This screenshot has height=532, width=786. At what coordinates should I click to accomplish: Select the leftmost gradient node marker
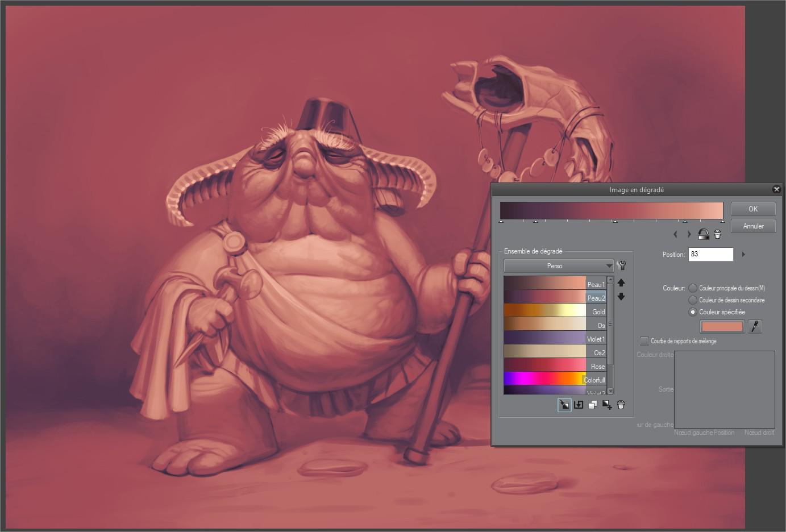pyautogui.click(x=501, y=221)
